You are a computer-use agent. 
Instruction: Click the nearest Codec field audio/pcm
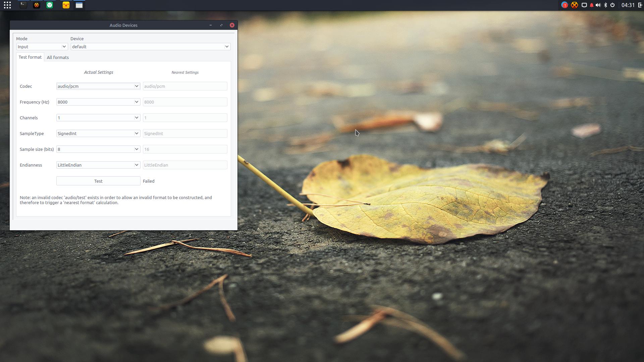[x=185, y=86]
